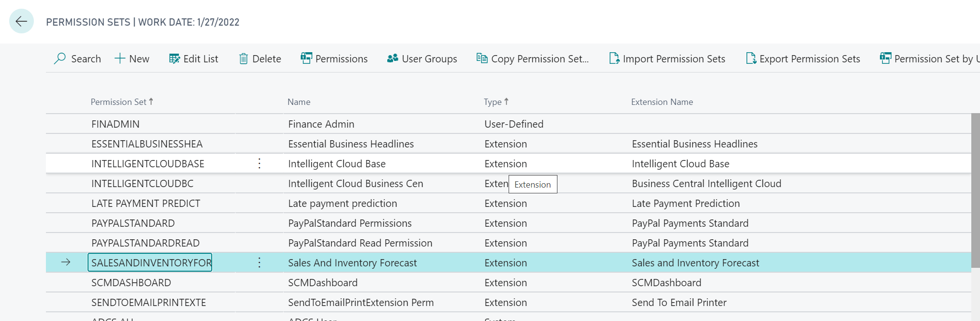
Task: Click the Extension Name column header
Action: click(x=662, y=102)
